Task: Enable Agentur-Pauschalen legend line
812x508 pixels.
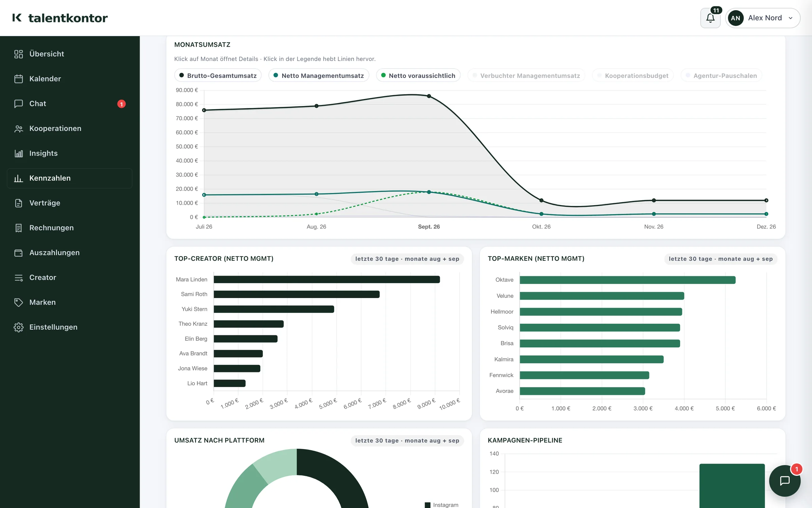Action: point(721,76)
